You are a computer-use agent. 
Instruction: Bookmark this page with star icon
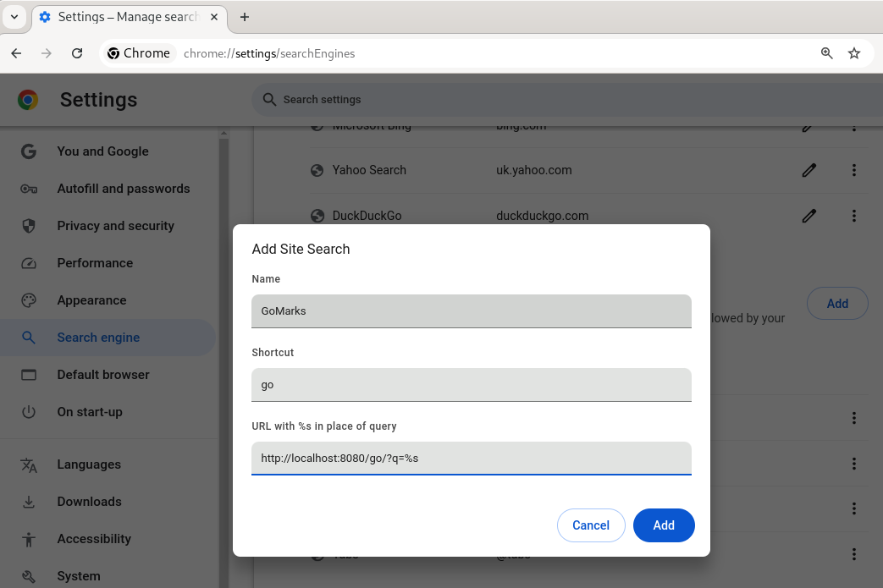[x=854, y=53]
